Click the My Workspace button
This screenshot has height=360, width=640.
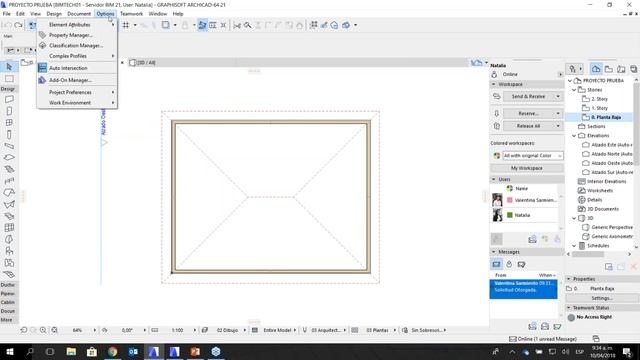527,168
